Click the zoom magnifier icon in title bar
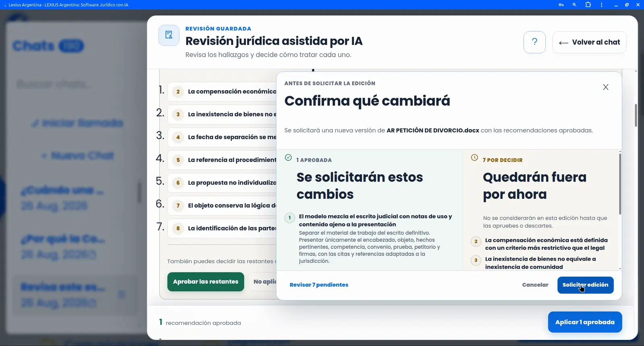Image resolution: width=644 pixels, height=346 pixels. (574, 5)
